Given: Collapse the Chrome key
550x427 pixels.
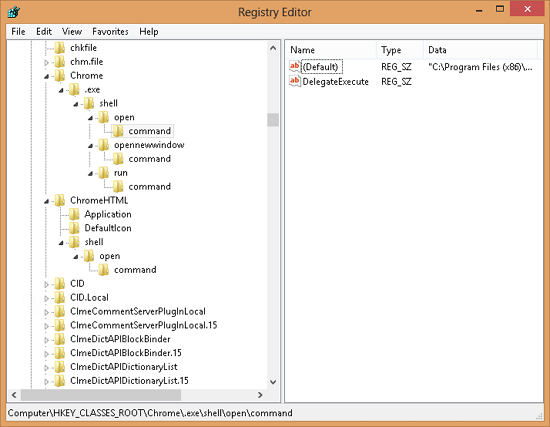Looking at the screenshot, I should [x=46, y=76].
